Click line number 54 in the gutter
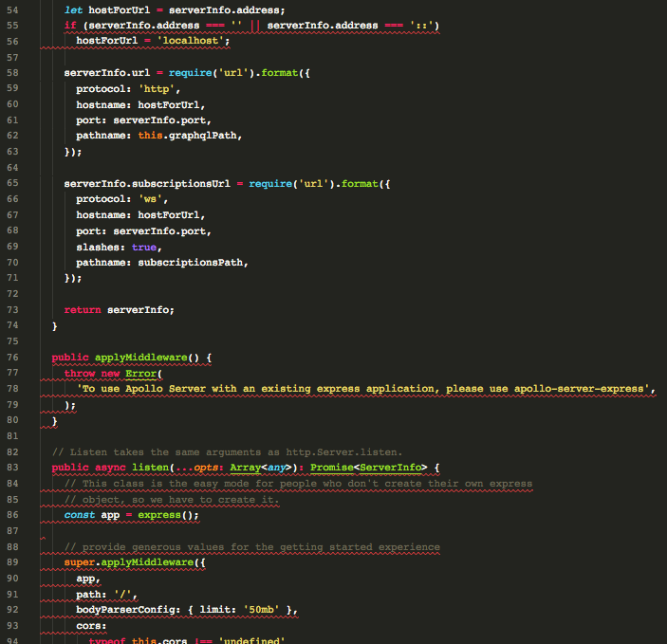667x644 pixels. [12, 9]
